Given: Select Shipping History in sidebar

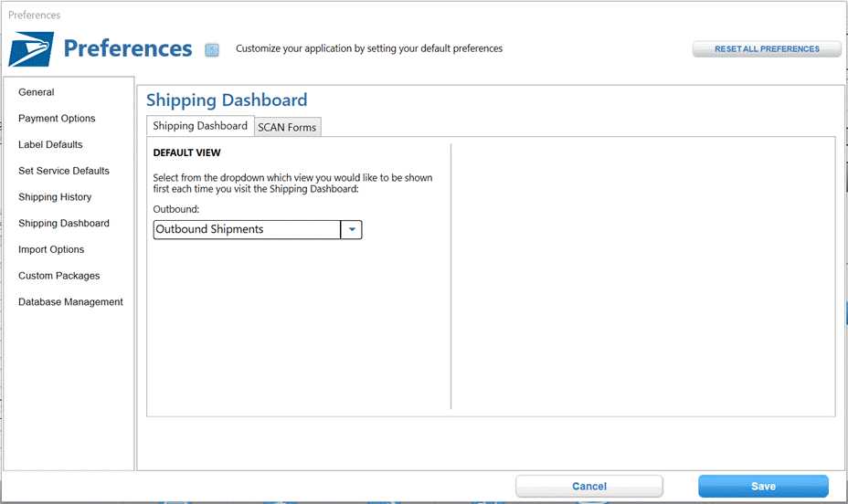Looking at the screenshot, I should pyautogui.click(x=55, y=197).
